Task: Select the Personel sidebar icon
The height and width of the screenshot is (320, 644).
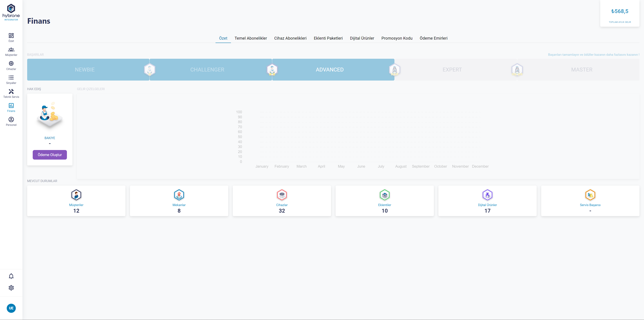Action: click(x=11, y=120)
